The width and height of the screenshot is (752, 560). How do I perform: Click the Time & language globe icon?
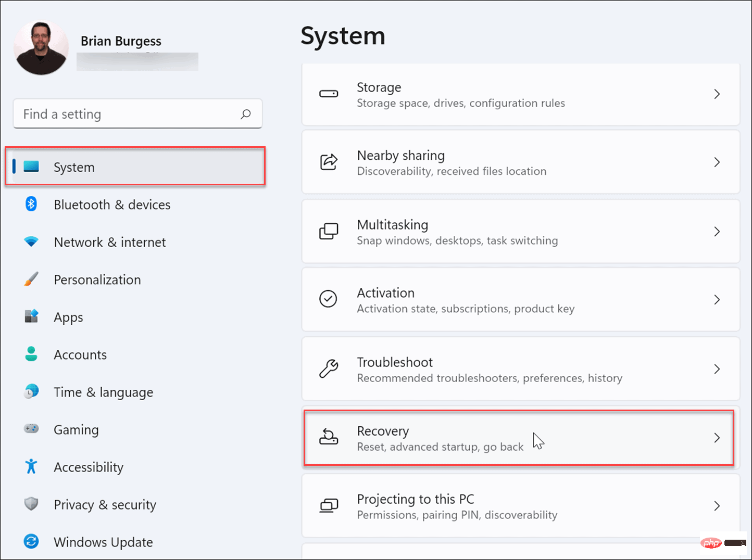pyautogui.click(x=31, y=391)
